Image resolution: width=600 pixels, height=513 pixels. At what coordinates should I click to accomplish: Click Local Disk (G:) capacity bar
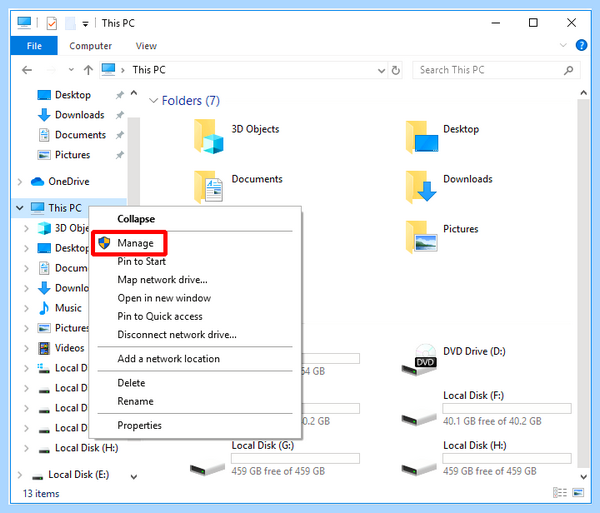295,458
